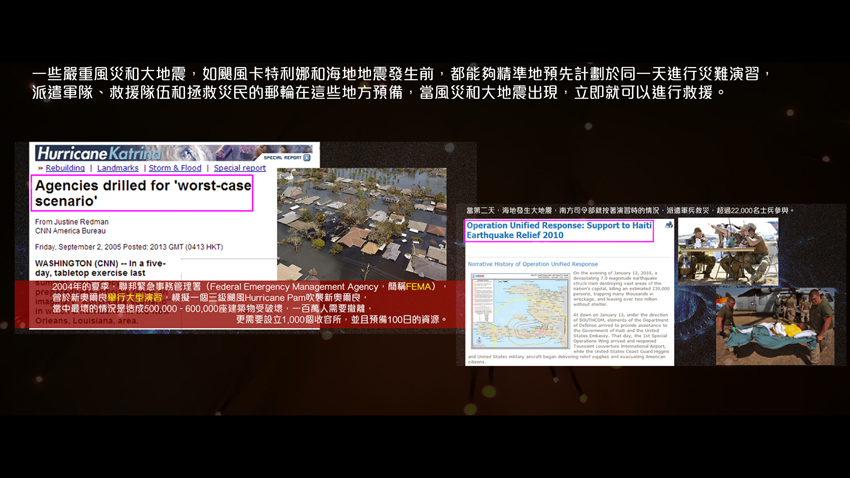Click the print icon beside Haiti title
Image resolution: width=850 pixels, height=478 pixels.
pyautogui.click(x=669, y=224)
